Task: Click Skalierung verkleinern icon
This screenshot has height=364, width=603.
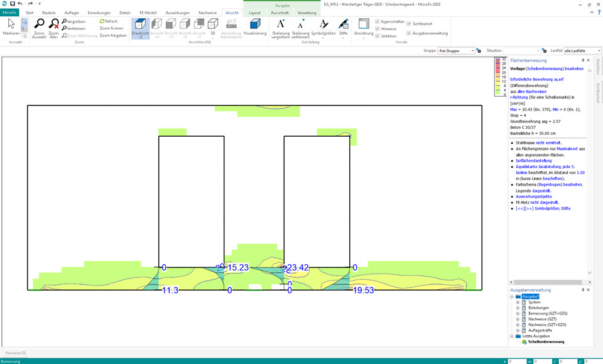Action: [x=301, y=24]
